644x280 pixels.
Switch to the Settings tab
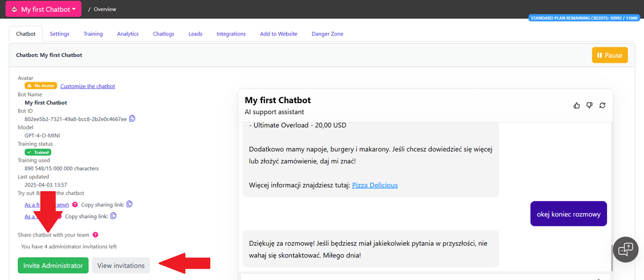pyautogui.click(x=60, y=34)
